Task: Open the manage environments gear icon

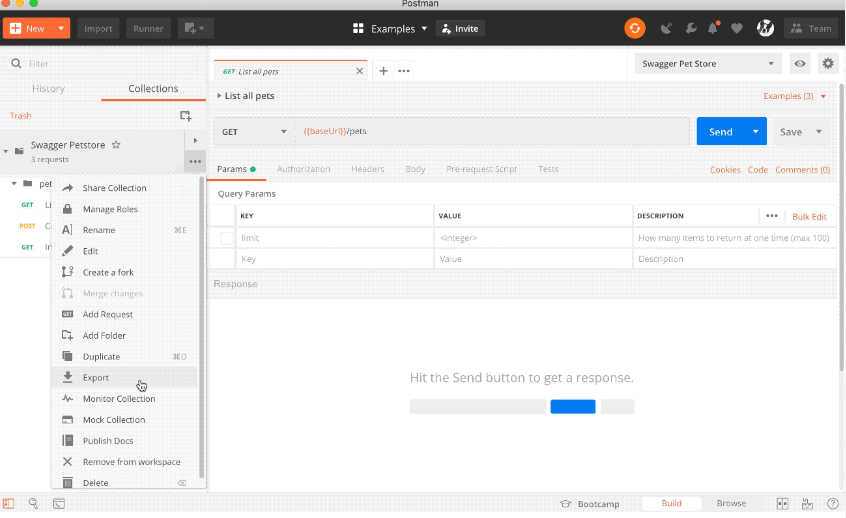Action: click(828, 64)
